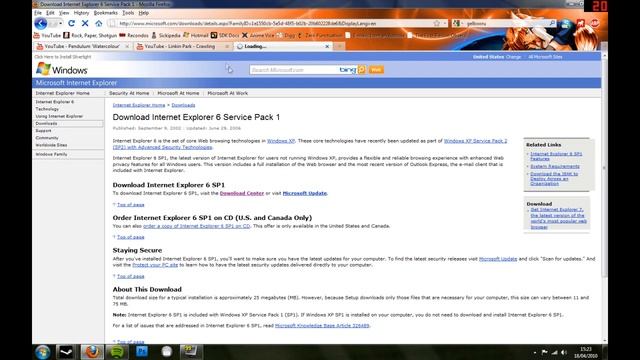The height and width of the screenshot is (360, 640).
Task: Click the globe toolbar icon near the search box
Action: [x=566, y=24]
